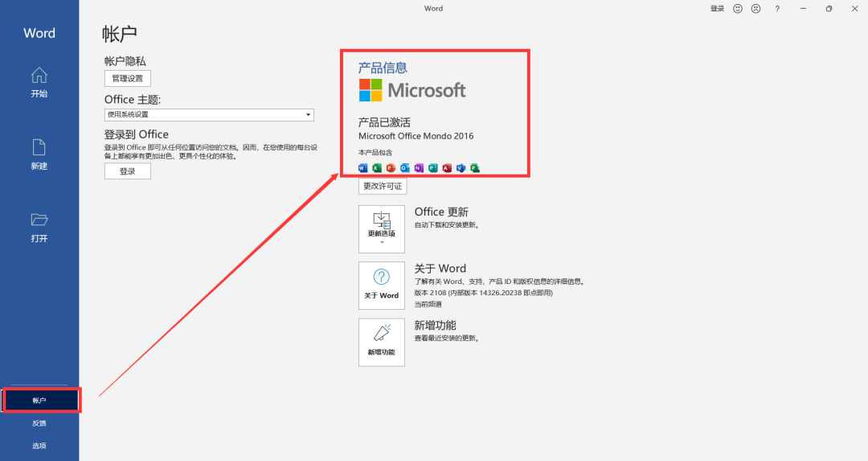Click the frowning face feedback icon
The image size is (868, 461).
coord(755,8)
